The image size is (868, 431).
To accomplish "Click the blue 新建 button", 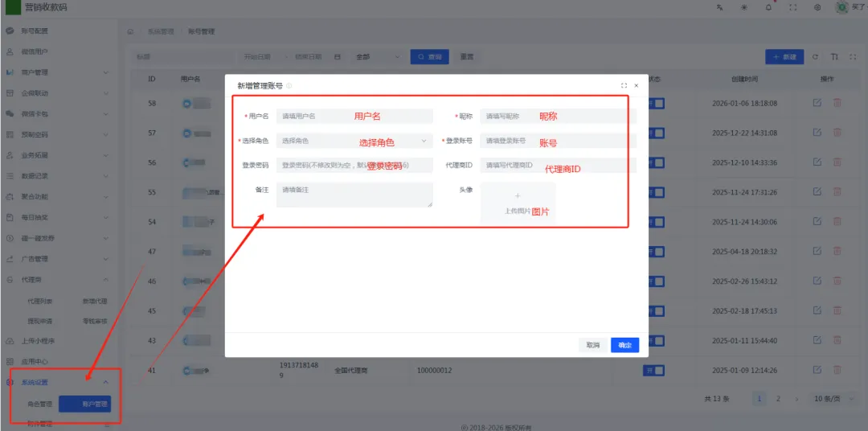I will pyautogui.click(x=784, y=56).
